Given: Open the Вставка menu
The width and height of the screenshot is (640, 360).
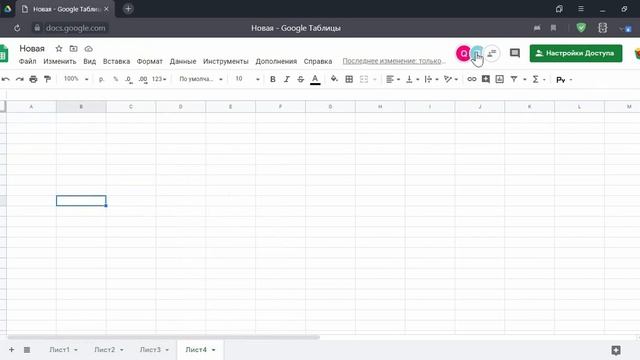Looking at the screenshot, I should (116, 61).
